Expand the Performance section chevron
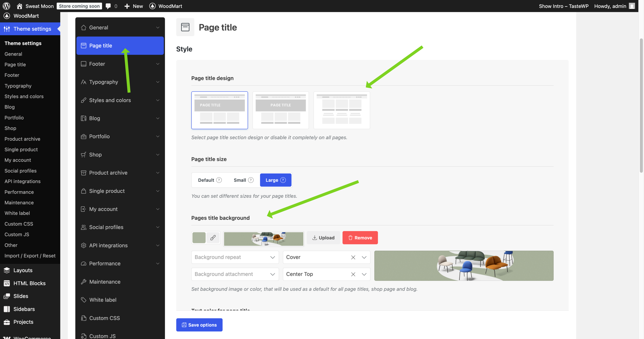Viewport: 644px width, 339px height. [x=158, y=263]
